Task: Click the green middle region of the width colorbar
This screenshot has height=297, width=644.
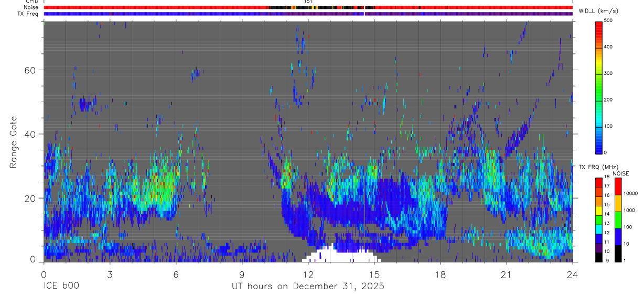Action: coord(599,86)
